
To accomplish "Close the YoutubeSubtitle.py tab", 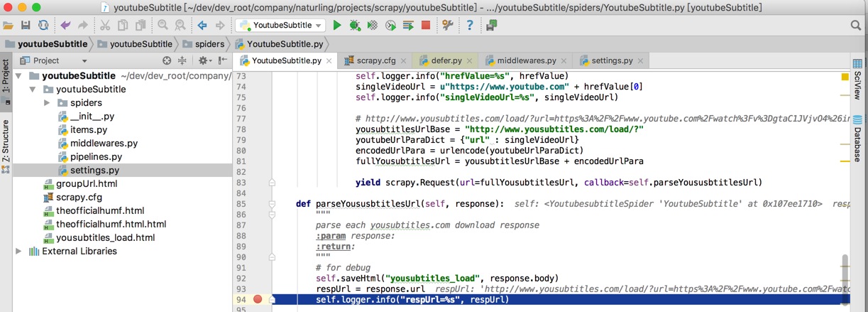I will coord(329,62).
